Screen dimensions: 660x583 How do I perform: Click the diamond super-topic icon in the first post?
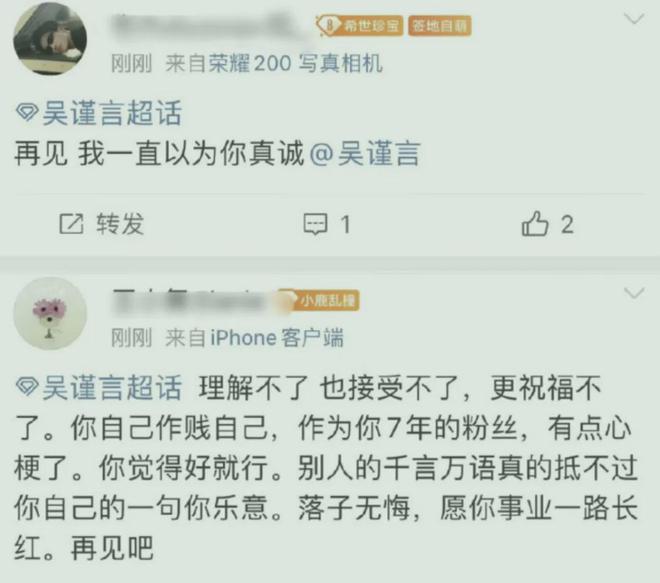tap(27, 113)
